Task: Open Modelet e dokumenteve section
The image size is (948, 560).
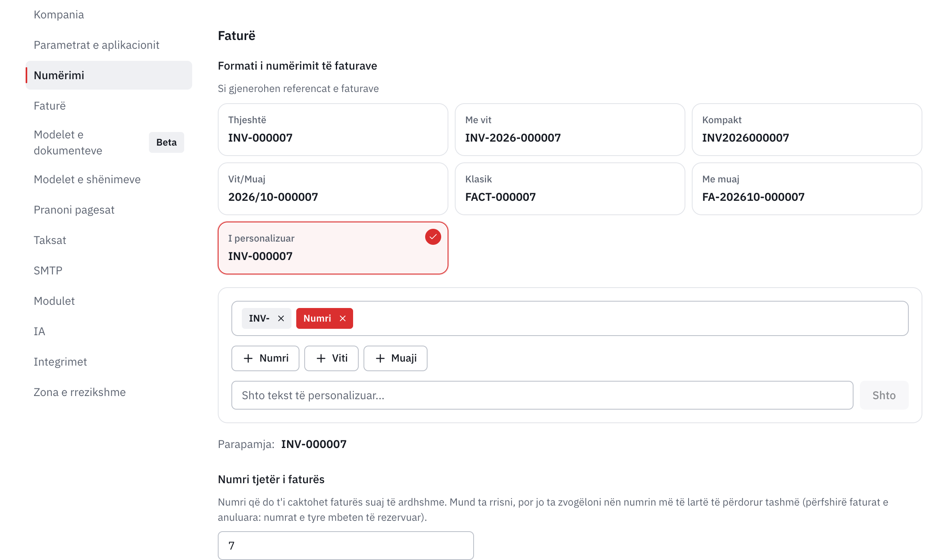Action: coord(109,142)
